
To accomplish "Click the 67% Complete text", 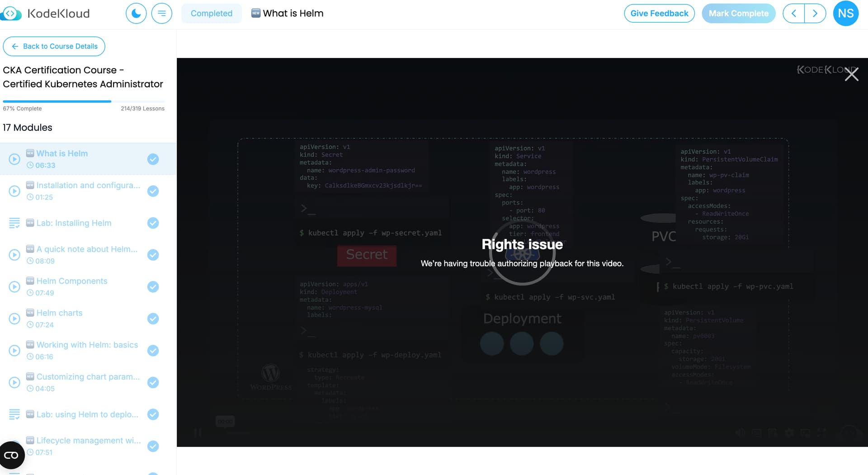I will click(x=22, y=109).
